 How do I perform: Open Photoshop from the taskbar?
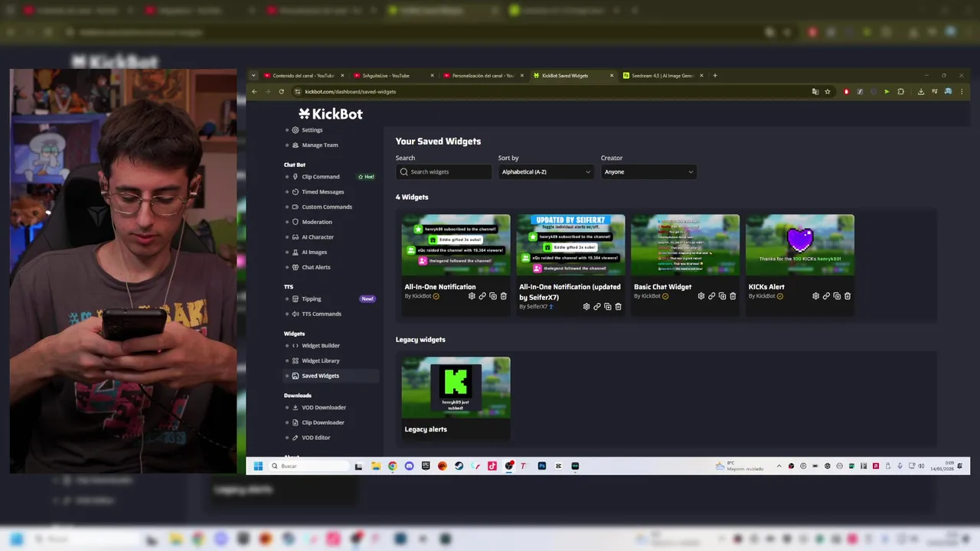tap(541, 466)
